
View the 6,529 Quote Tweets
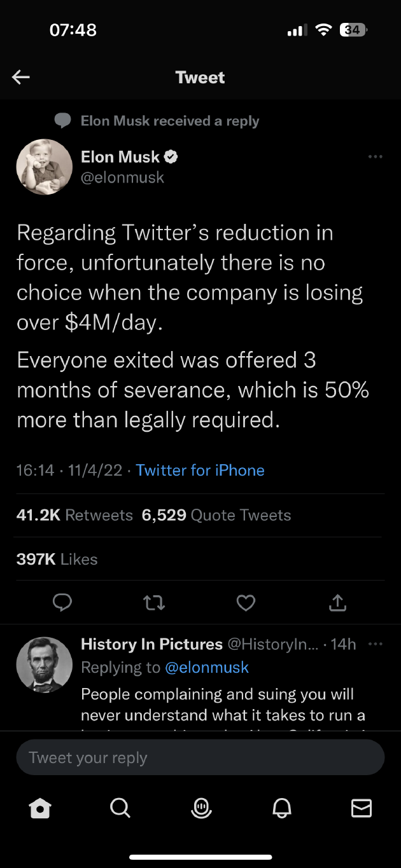(x=216, y=515)
